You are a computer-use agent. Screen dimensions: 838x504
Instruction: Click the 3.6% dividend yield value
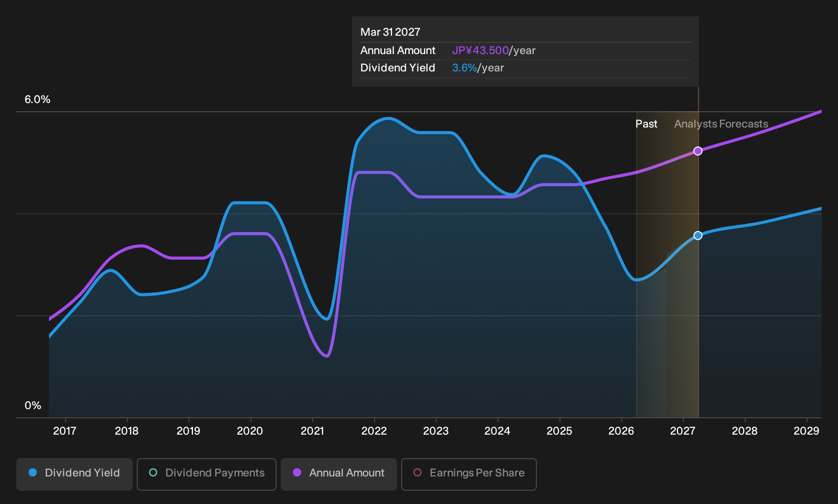[464, 68]
